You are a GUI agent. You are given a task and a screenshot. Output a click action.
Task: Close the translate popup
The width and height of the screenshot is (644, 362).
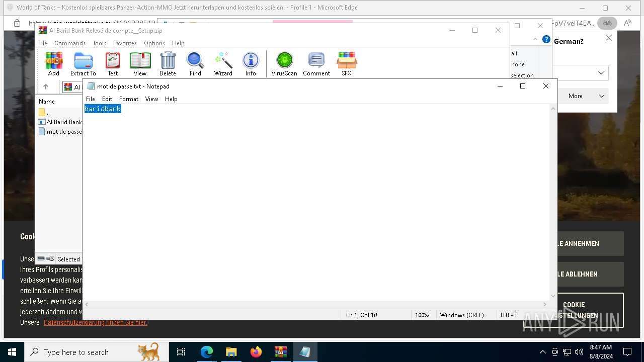[608, 38]
